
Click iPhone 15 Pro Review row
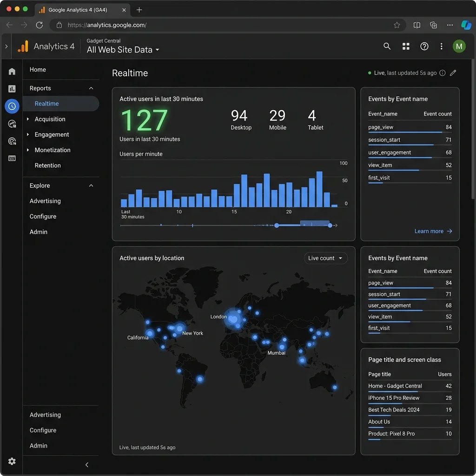point(410,398)
